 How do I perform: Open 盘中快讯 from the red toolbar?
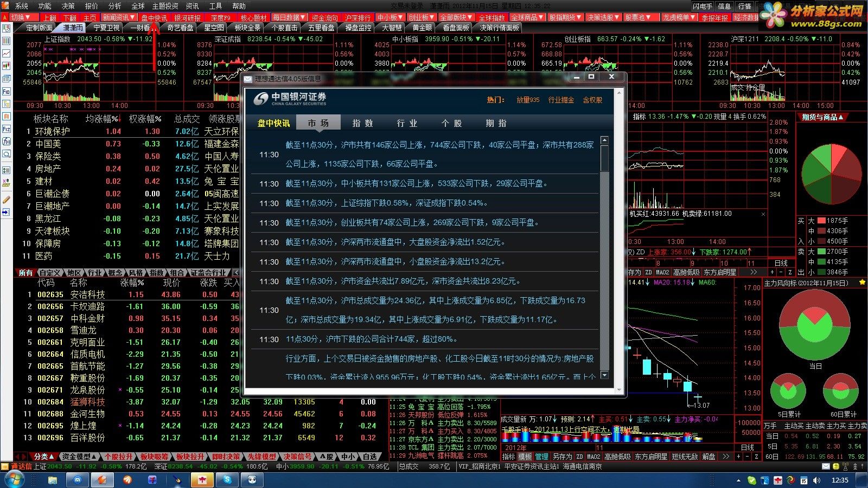pos(155,18)
